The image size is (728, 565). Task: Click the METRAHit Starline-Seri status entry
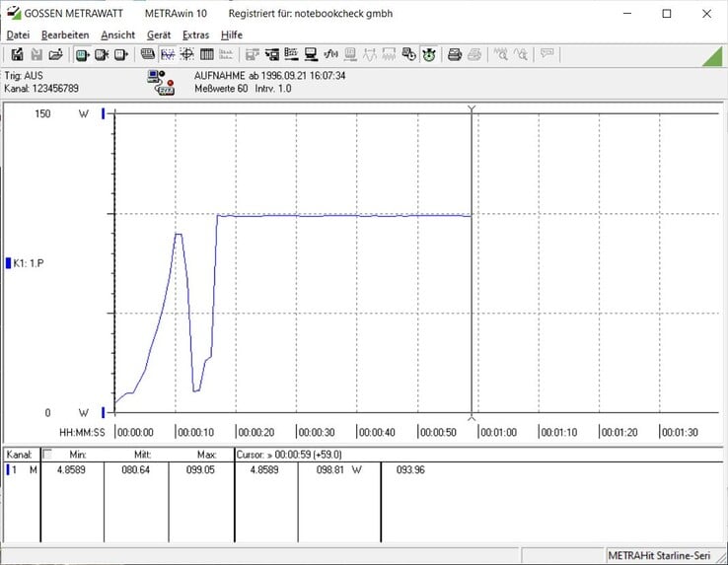pos(659,555)
